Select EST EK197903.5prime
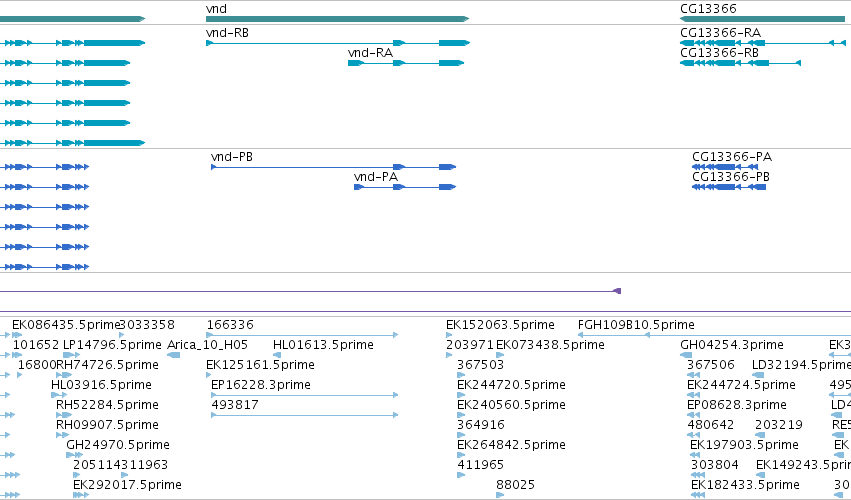 [x=744, y=445]
